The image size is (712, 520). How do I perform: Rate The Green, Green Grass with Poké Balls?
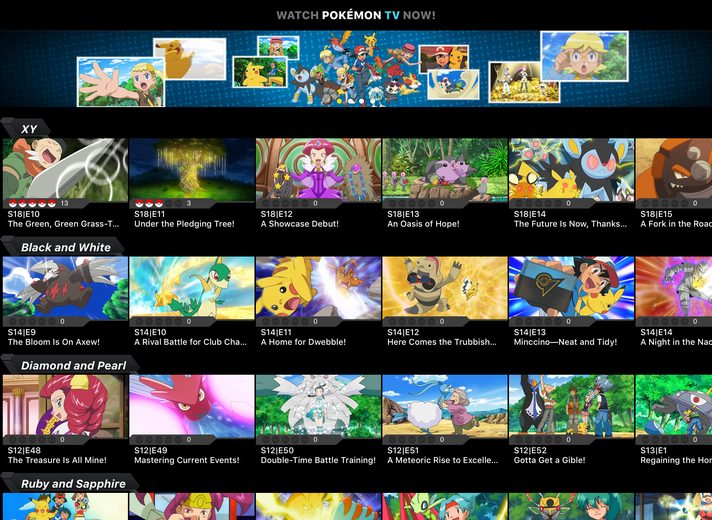coord(32,203)
